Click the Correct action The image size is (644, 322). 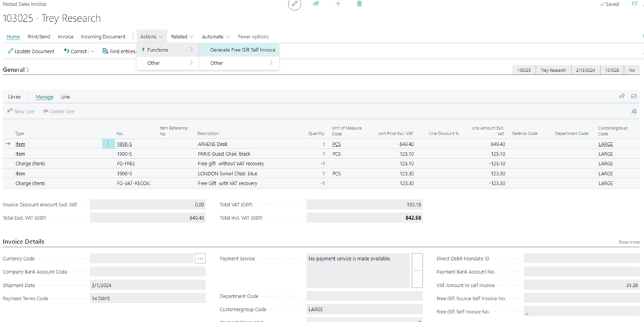[75, 51]
